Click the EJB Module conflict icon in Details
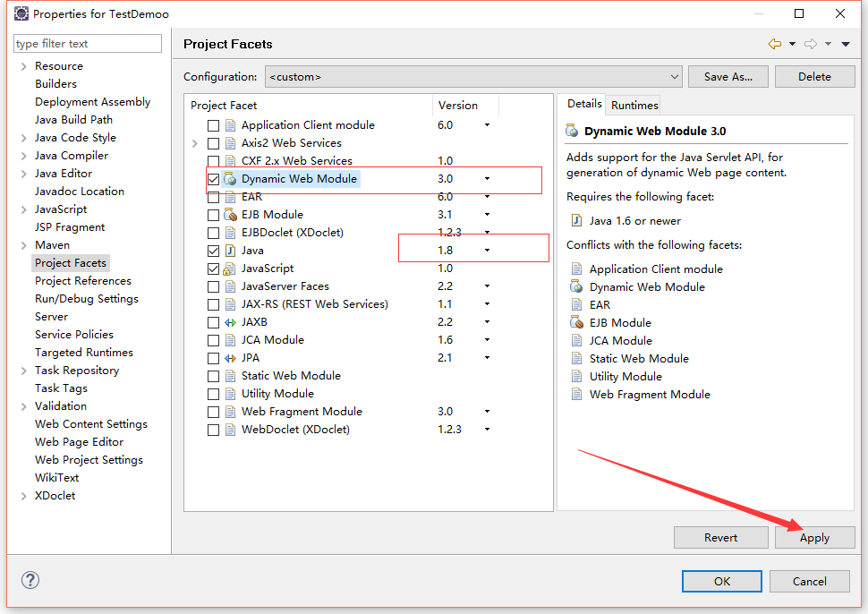This screenshot has width=868, height=614. 576,323
